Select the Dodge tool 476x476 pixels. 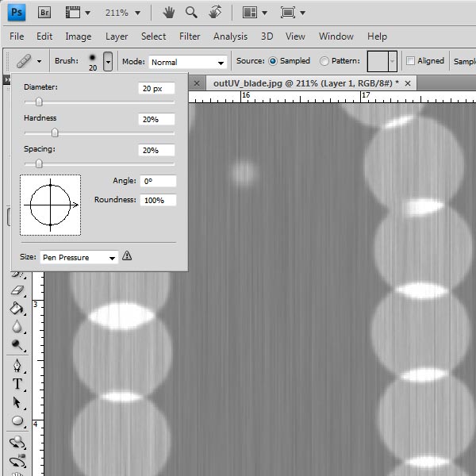pyautogui.click(x=17, y=345)
